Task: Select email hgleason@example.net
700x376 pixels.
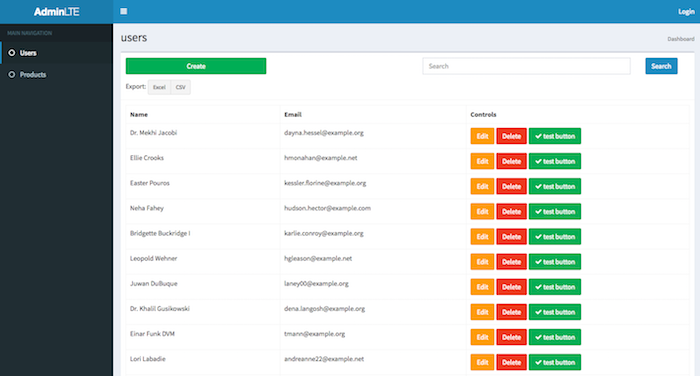Action: (318, 258)
